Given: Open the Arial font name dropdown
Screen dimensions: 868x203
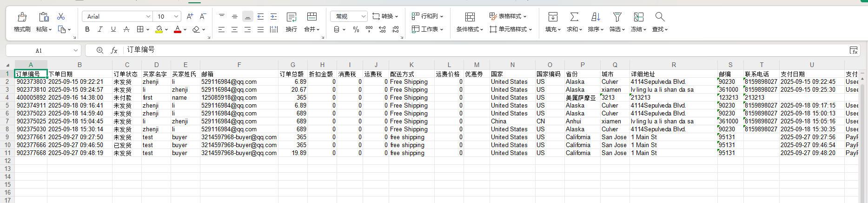Looking at the screenshot, I should click(148, 17).
